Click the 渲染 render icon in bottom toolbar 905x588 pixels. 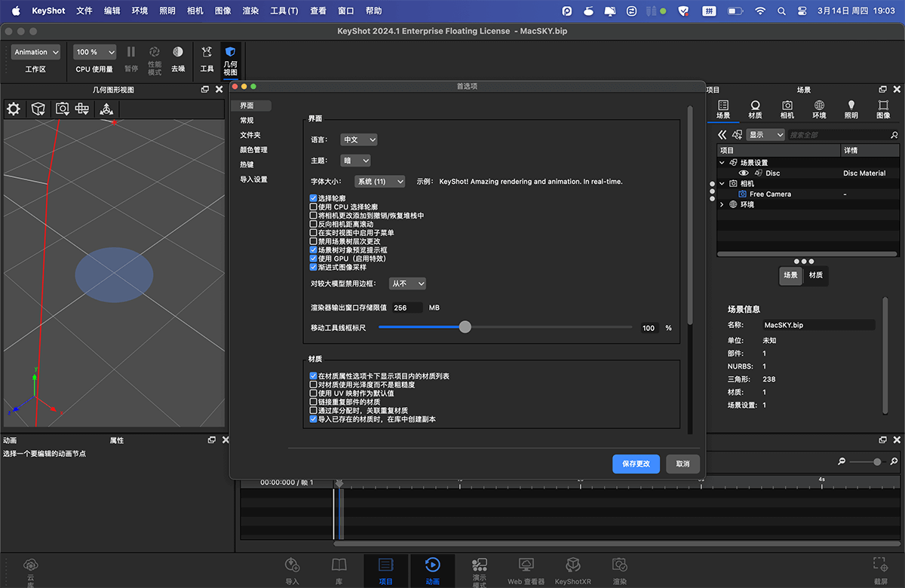[619, 565]
